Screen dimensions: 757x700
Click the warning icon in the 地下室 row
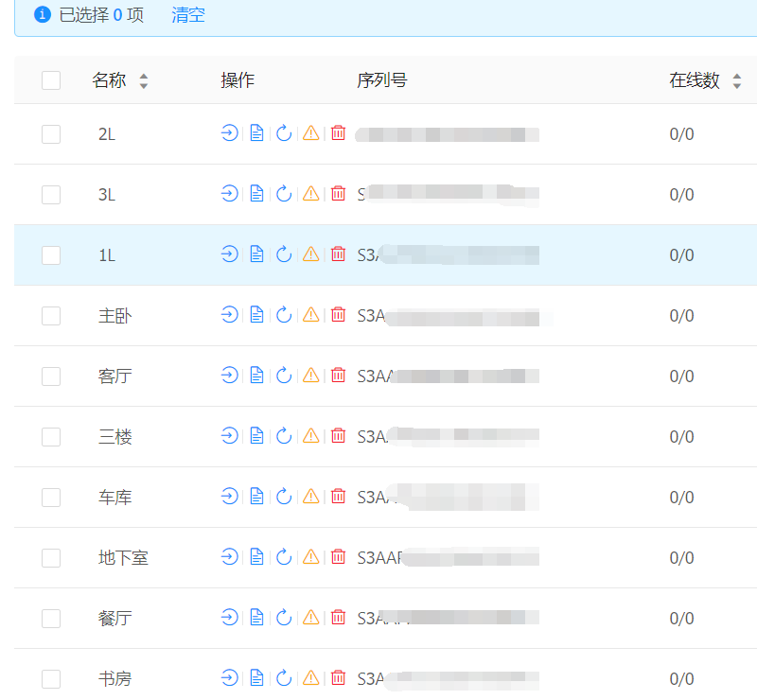(x=311, y=557)
